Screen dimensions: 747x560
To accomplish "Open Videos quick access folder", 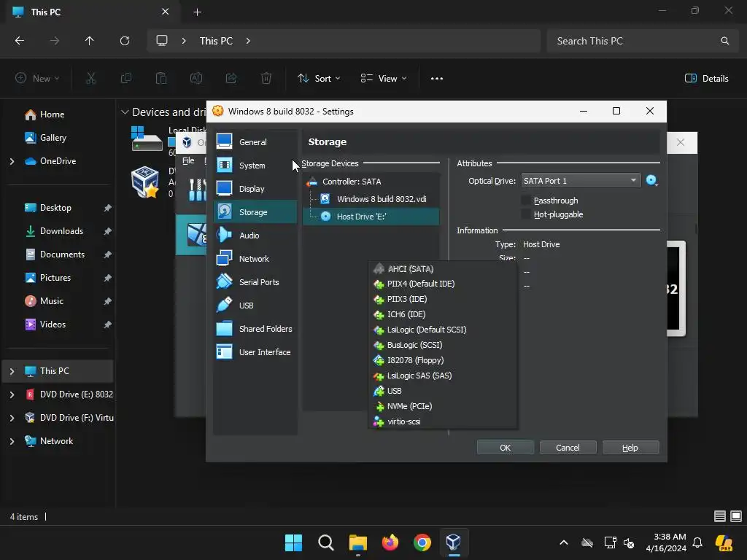I will 53,324.
